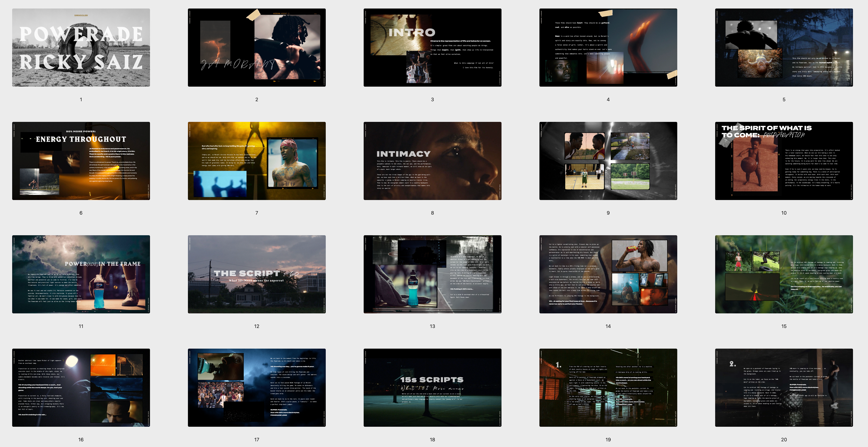Open the Spirit Of What Is To Come slide
This screenshot has height=447, width=868.
pyautogui.click(x=784, y=161)
